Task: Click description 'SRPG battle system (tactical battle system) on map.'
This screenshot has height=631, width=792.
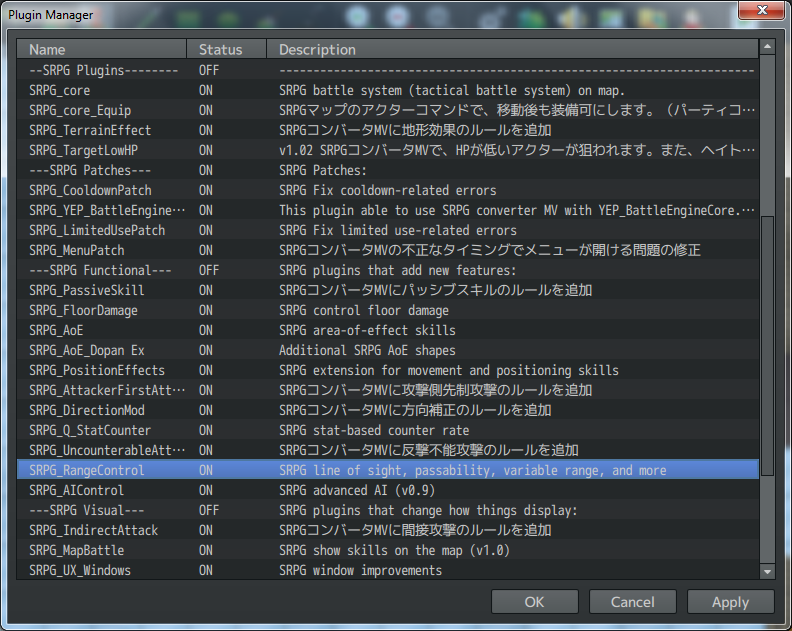Action: 452,90
